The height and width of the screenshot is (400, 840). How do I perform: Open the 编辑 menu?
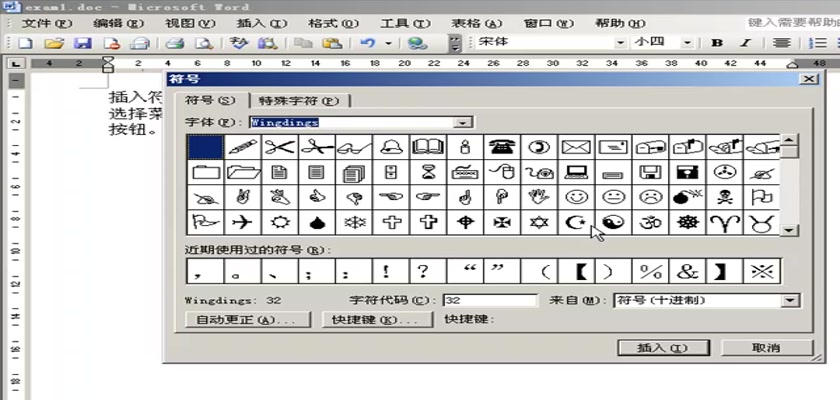click(118, 24)
